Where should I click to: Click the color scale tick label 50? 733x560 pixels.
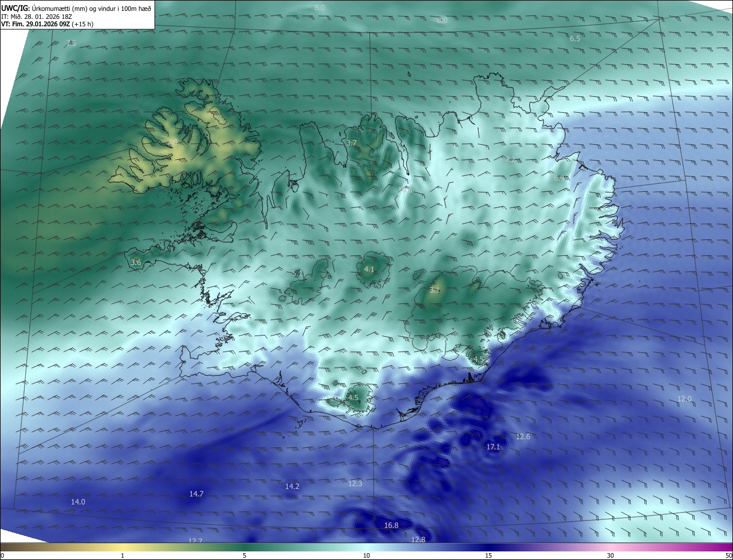(729, 555)
